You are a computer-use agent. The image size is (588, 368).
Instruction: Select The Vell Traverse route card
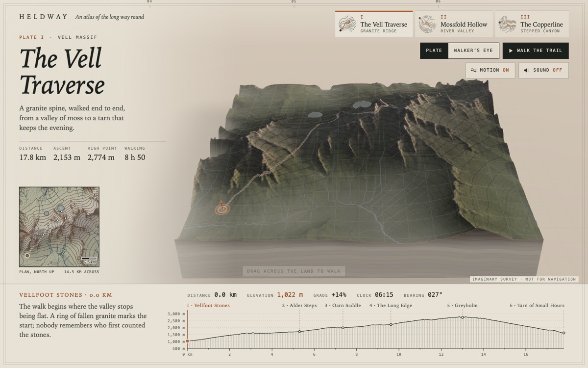coord(374,24)
